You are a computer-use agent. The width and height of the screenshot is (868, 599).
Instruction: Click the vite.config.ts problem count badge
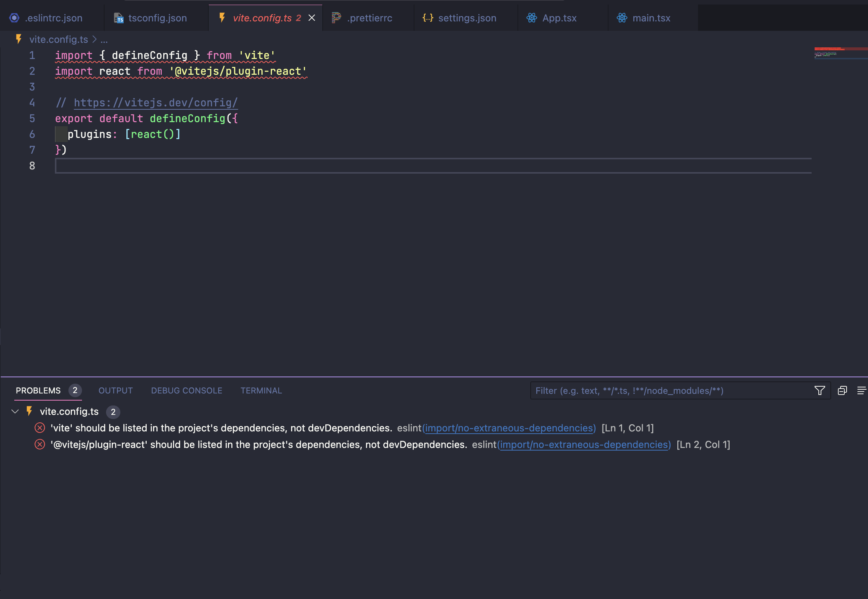click(x=113, y=412)
